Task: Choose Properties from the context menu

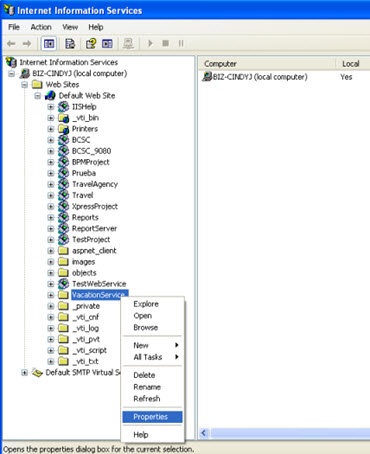Action: pos(152,417)
